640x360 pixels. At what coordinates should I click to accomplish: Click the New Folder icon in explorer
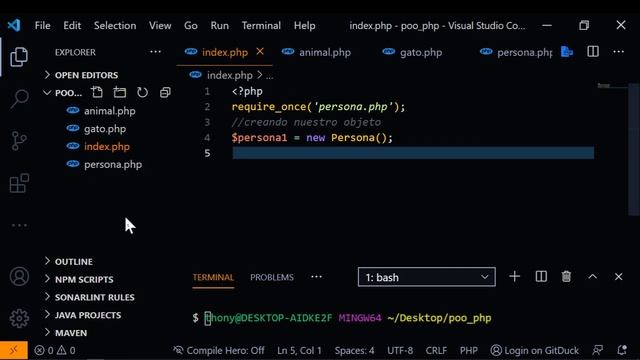[120, 92]
